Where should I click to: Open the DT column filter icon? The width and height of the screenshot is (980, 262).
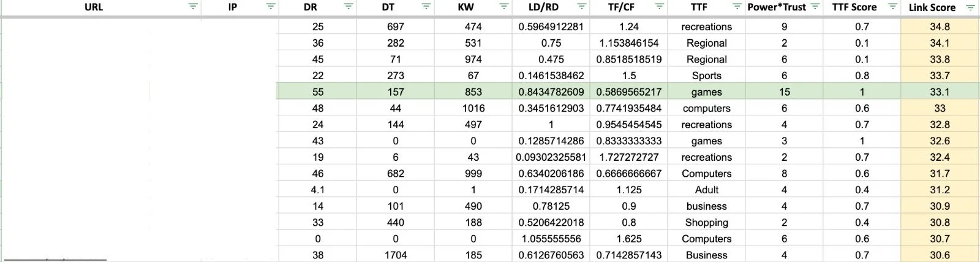tap(426, 7)
